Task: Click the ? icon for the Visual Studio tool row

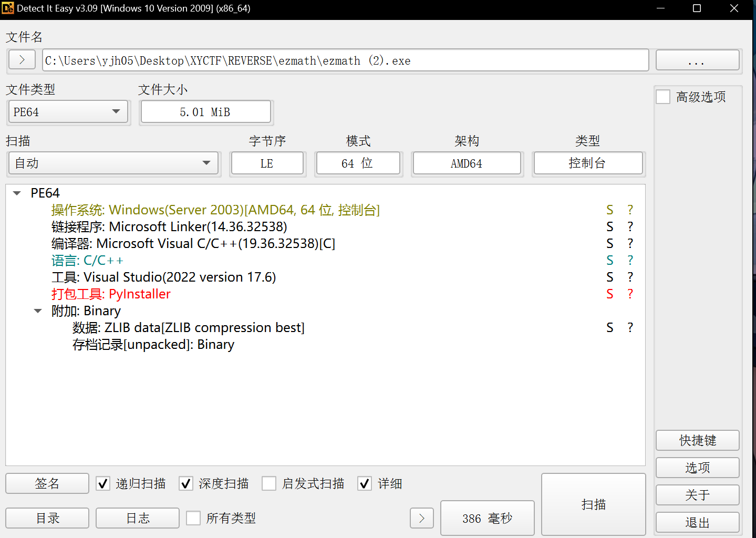Action: click(630, 277)
